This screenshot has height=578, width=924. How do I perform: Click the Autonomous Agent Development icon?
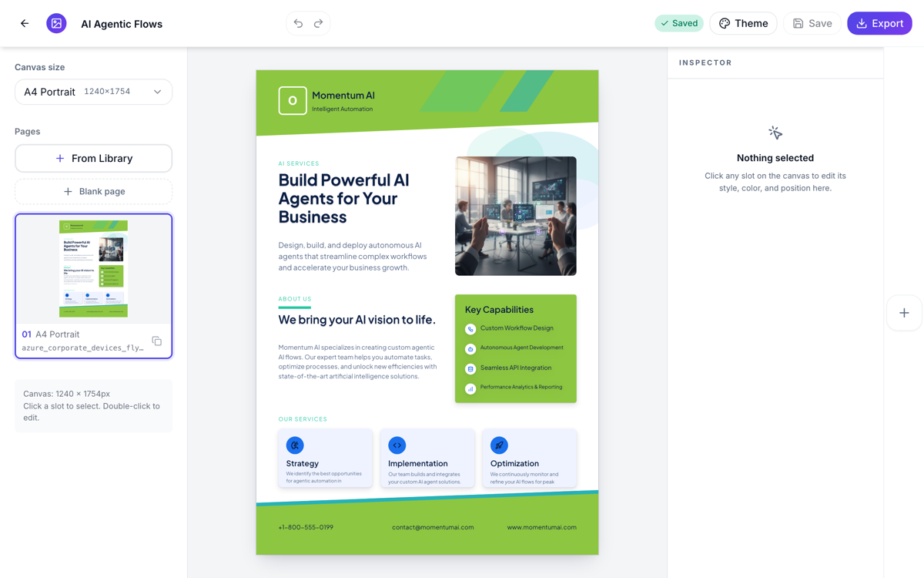(470, 349)
